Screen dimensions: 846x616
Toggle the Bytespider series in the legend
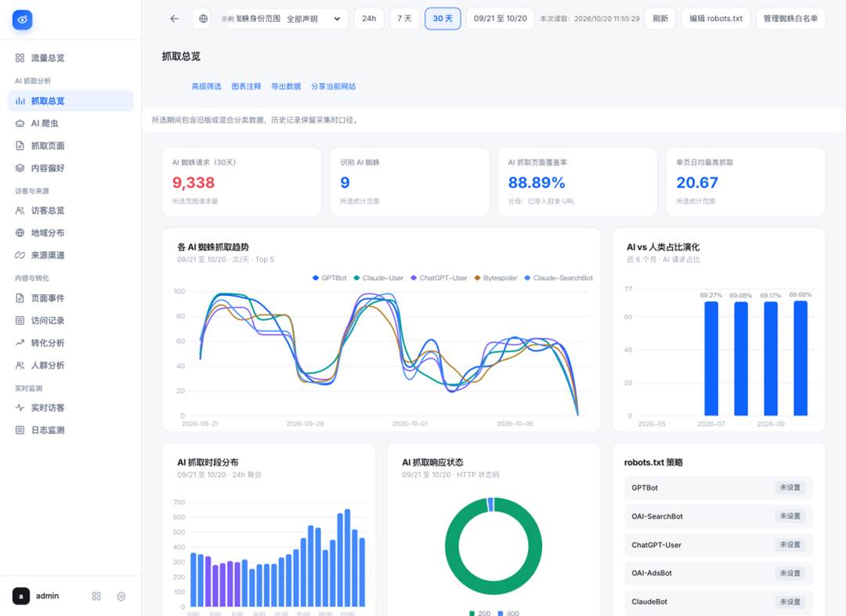pos(495,278)
